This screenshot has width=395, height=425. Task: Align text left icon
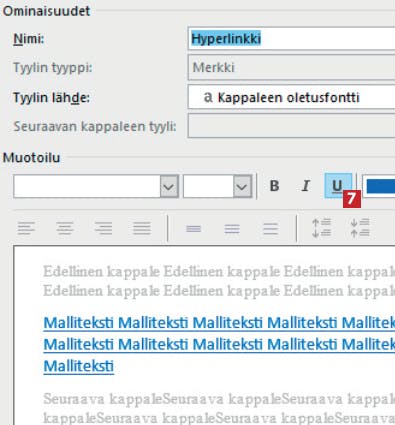[x=26, y=229]
